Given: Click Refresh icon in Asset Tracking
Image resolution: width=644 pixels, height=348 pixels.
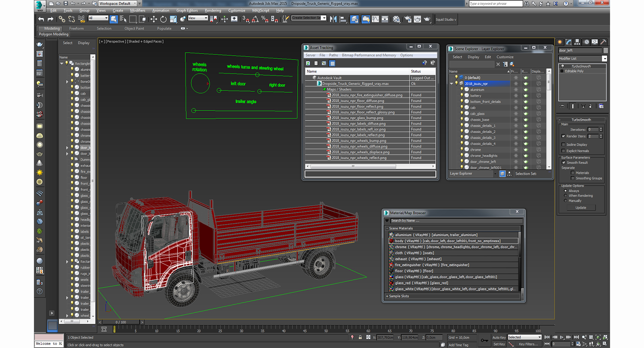Looking at the screenshot, I should [x=308, y=63].
